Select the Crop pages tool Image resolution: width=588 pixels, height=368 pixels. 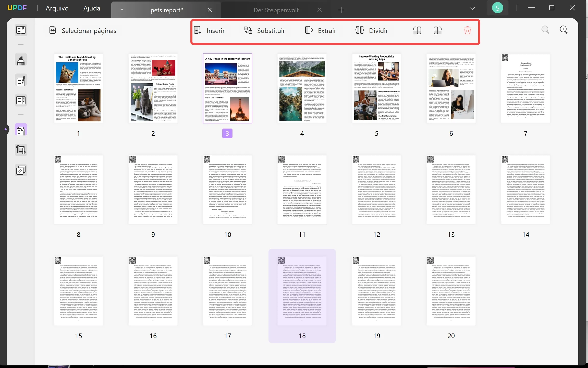click(x=21, y=149)
